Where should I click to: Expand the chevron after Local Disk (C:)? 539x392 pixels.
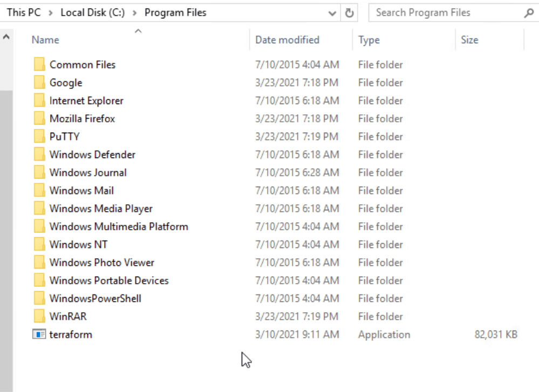tap(134, 13)
